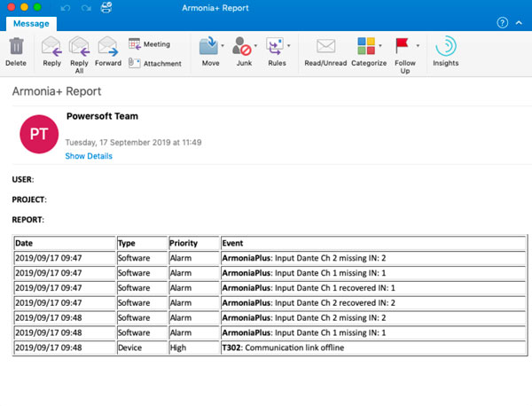Click the Powersoft Team sender name
Screen dimensions: 532x406
coord(102,116)
